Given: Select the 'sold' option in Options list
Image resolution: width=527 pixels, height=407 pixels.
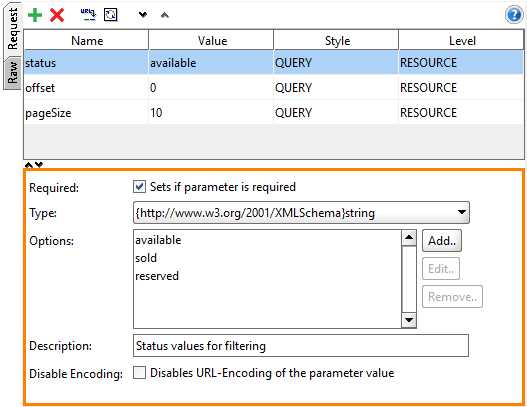Looking at the screenshot, I should pos(146,258).
